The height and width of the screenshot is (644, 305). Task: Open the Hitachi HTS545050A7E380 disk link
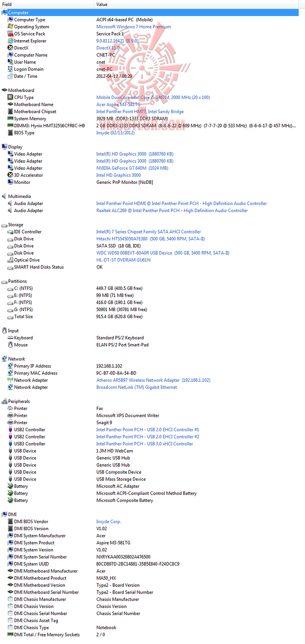tap(150, 239)
